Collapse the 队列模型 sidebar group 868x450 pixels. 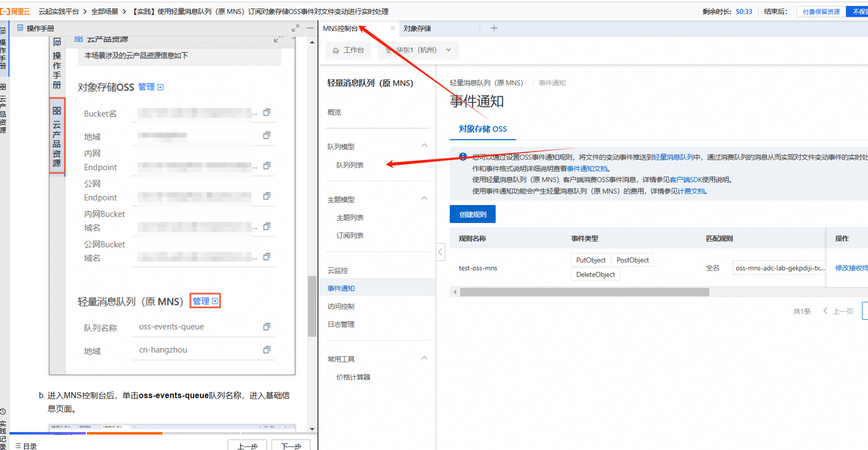click(424, 146)
